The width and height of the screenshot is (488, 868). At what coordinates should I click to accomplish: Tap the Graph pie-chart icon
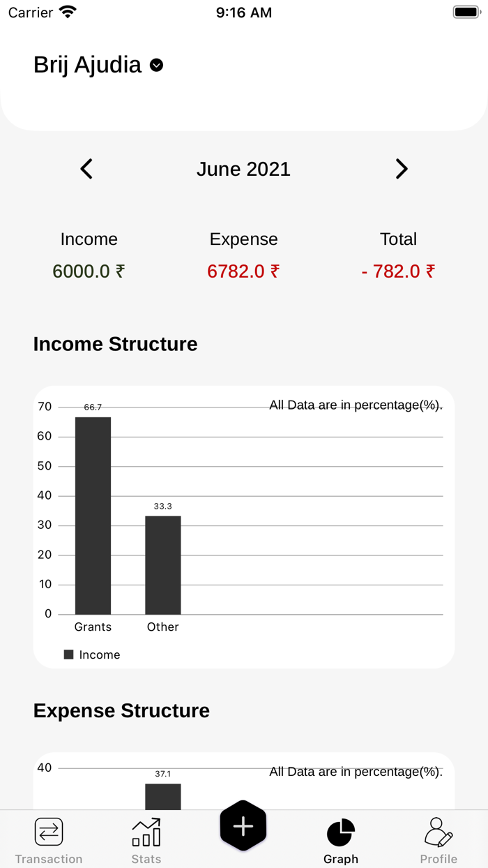(341, 830)
